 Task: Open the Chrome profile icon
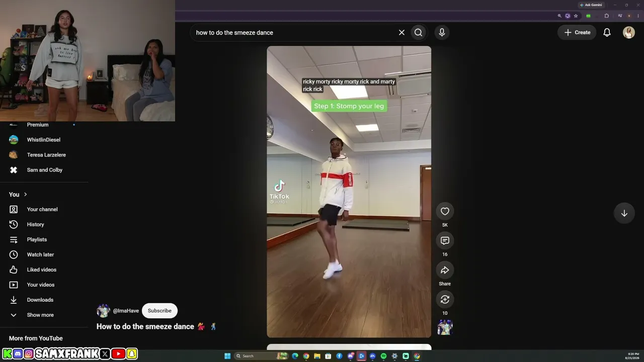[x=628, y=16]
